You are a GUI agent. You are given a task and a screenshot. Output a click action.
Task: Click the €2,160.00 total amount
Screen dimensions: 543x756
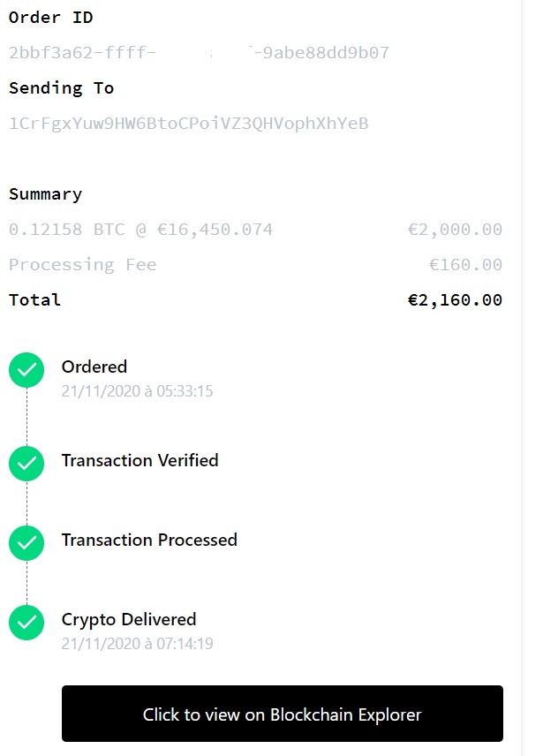(455, 300)
